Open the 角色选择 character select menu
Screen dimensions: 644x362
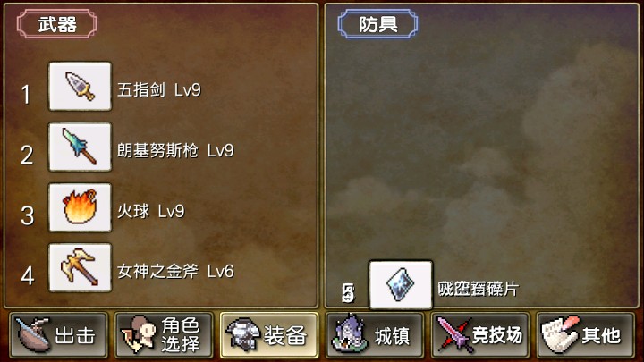[x=164, y=335]
